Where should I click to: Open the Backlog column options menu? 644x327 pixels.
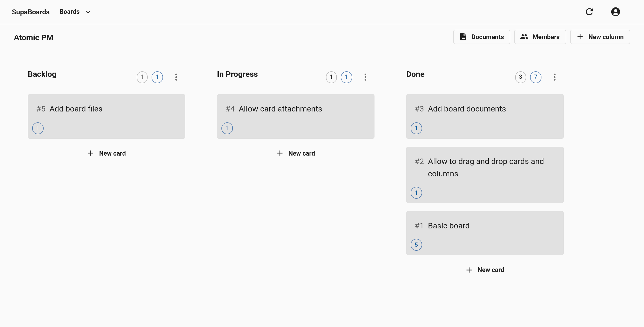(x=176, y=77)
